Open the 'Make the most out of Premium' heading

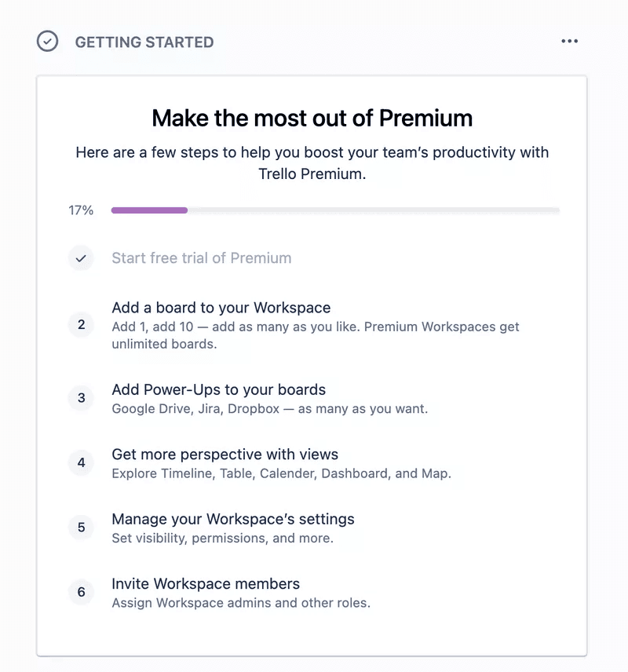[312, 118]
